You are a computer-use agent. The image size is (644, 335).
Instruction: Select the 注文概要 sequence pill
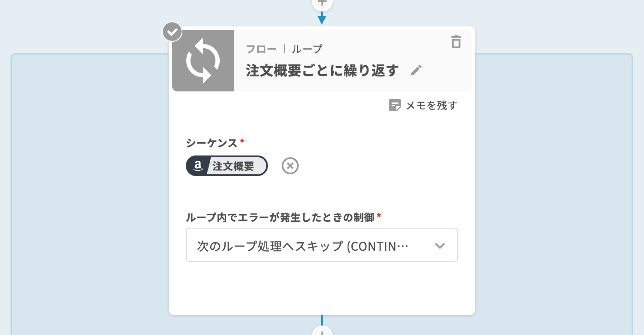(x=233, y=166)
